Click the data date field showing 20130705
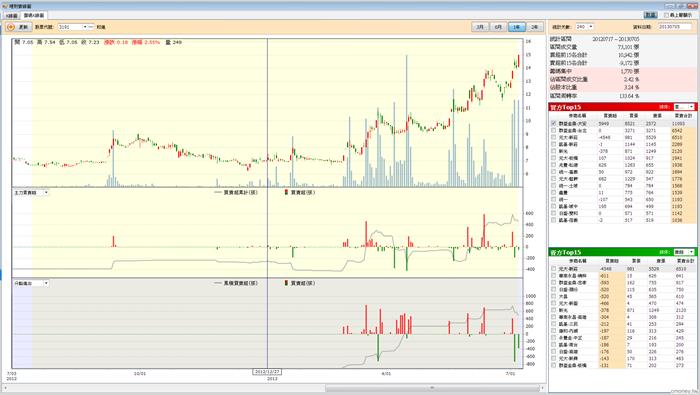700x395 pixels. click(675, 27)
